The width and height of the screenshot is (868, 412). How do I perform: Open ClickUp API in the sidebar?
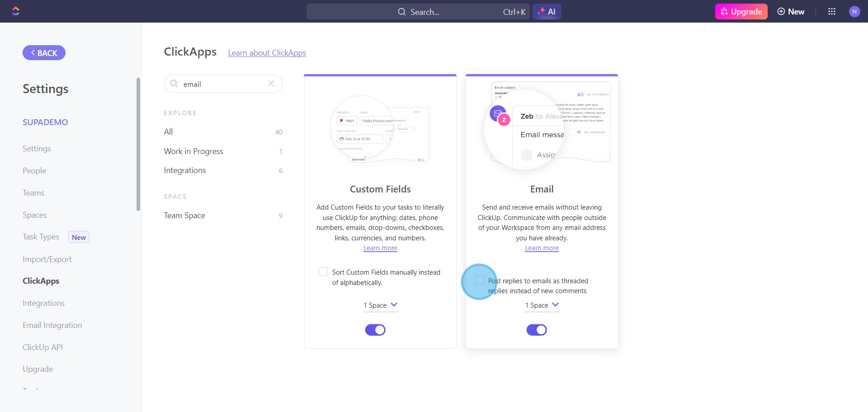tap(42, 347)
